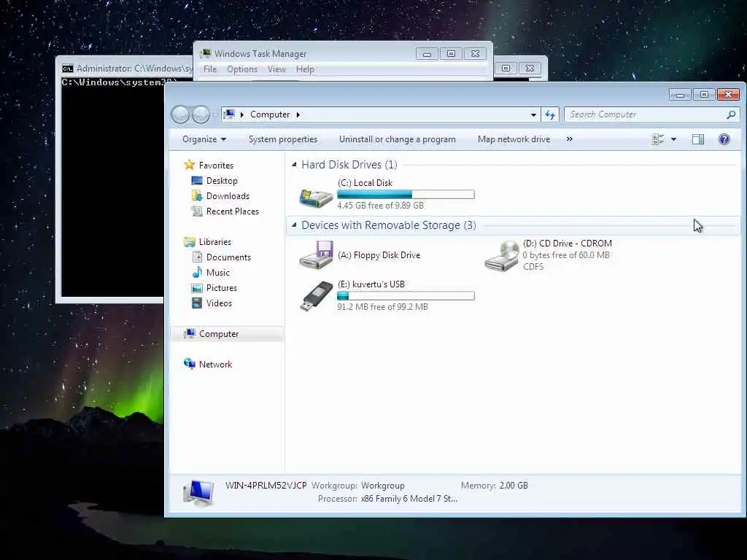This screenshot has width=747, height=560.
Task: Select the CD Drive D icon
Action: [x=502, y=256]
